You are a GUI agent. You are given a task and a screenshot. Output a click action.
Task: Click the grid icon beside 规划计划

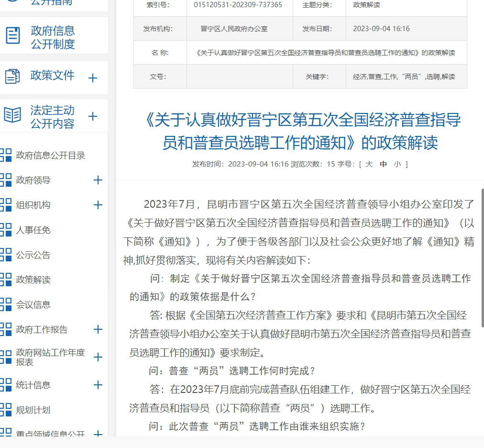(6, 410)
